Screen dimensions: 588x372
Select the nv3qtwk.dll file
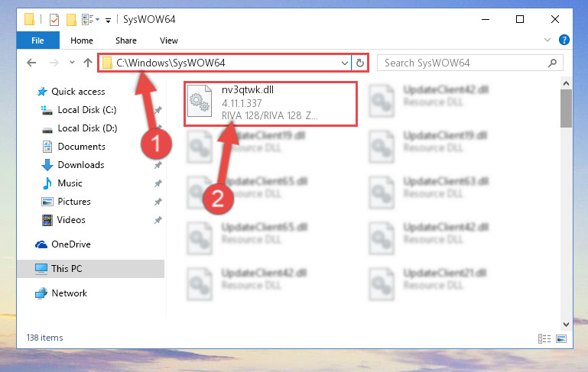(270, 104)
